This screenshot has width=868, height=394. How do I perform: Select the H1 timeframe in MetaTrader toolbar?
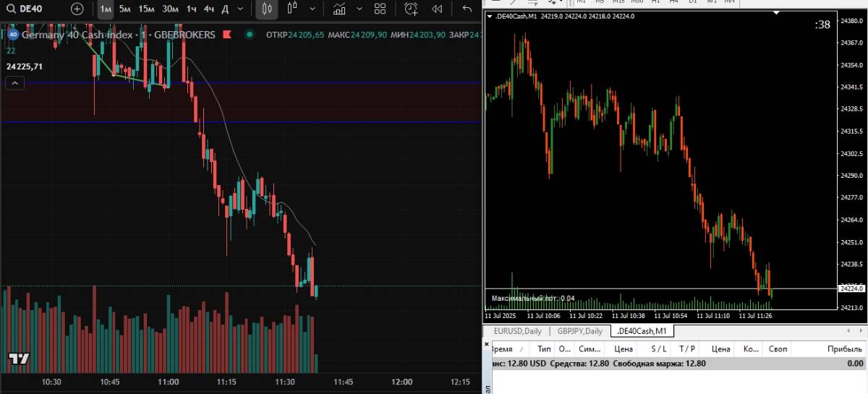[656, 2]
